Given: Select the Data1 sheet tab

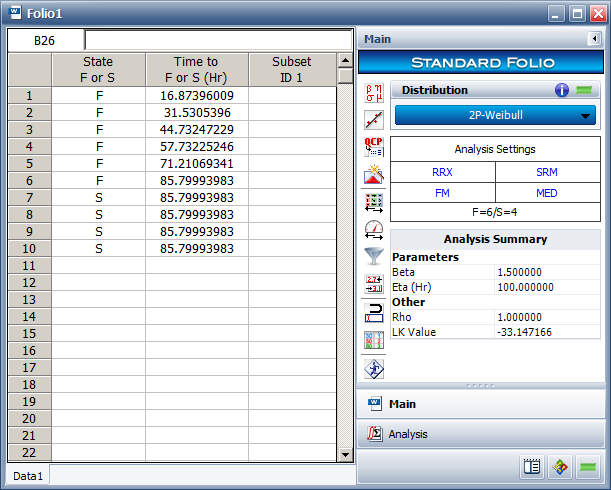Looking at the screenshot, I should pyautogui.click(x=27, y=476).
